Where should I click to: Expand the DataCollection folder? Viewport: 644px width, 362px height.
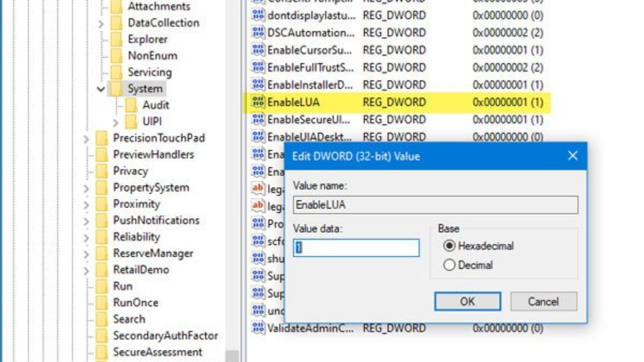click(101, 23)
